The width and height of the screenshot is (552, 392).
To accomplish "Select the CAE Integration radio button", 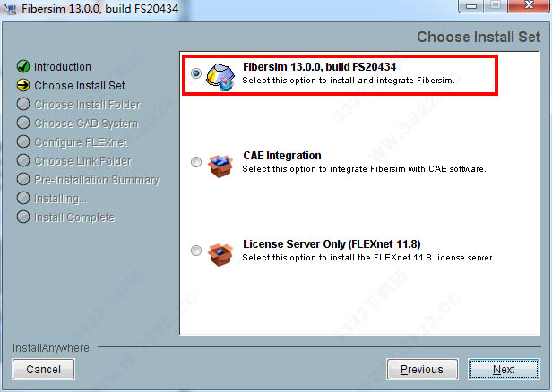I will tap(196, 162).
